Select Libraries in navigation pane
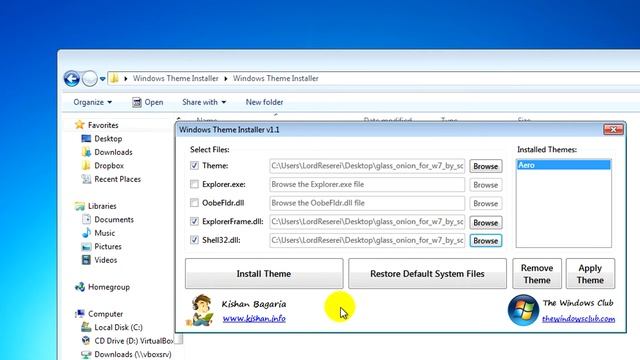 [x=102, y=206]
